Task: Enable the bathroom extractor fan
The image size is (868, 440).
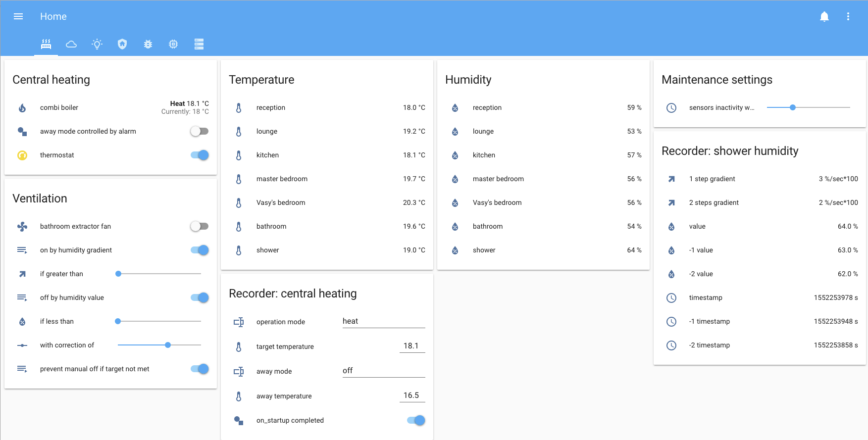Action: click(x=199, y=226)
